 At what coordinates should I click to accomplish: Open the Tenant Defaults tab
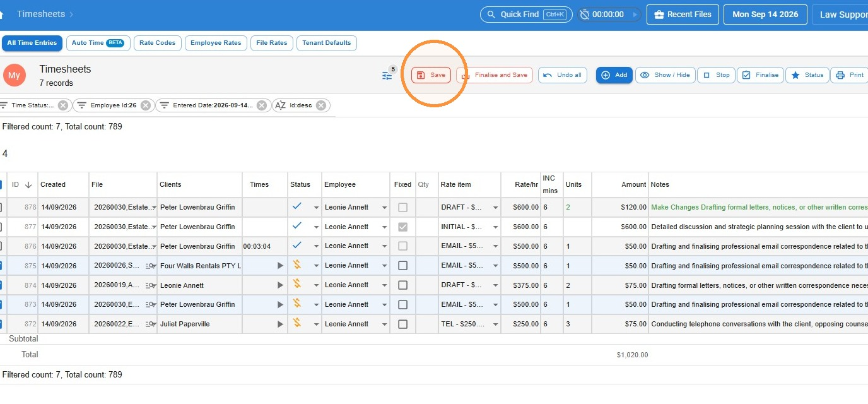coord(326,43)
